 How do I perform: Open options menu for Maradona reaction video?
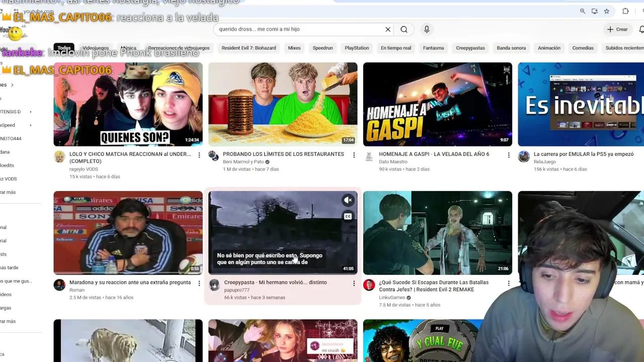coord(199,283)
